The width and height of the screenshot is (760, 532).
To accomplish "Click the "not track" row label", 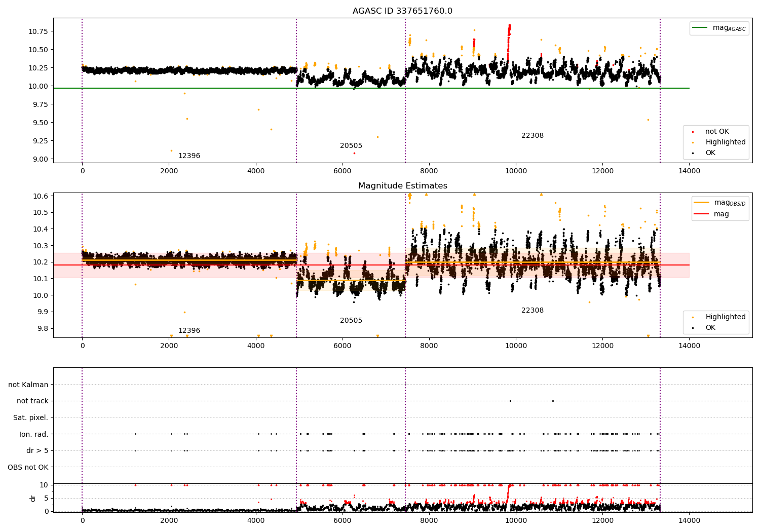I will coord(32,401).
